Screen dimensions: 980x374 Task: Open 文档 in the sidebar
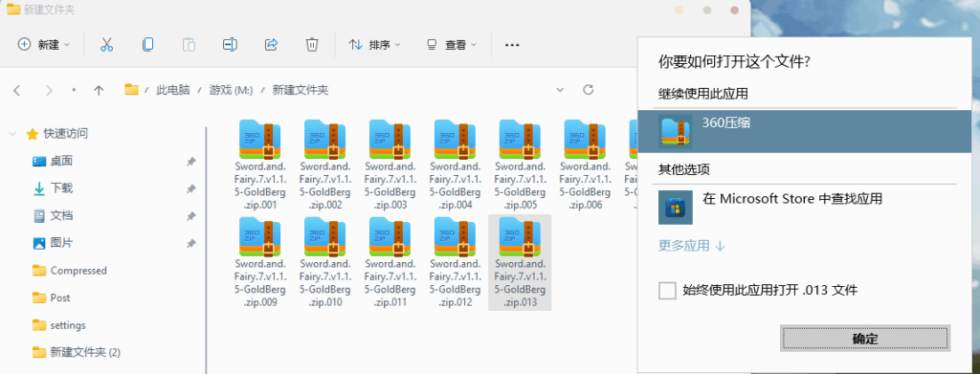pyautogui.click(x=62, y=215)
